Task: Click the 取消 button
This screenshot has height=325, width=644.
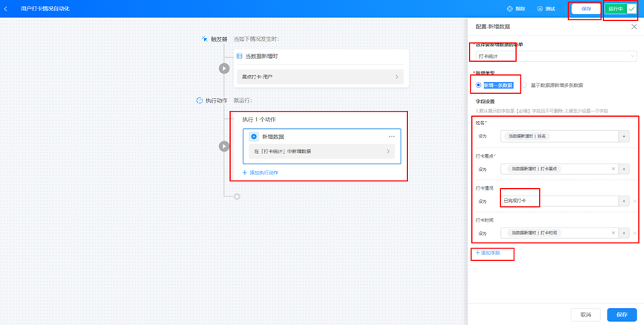Action: click(586, 315)
